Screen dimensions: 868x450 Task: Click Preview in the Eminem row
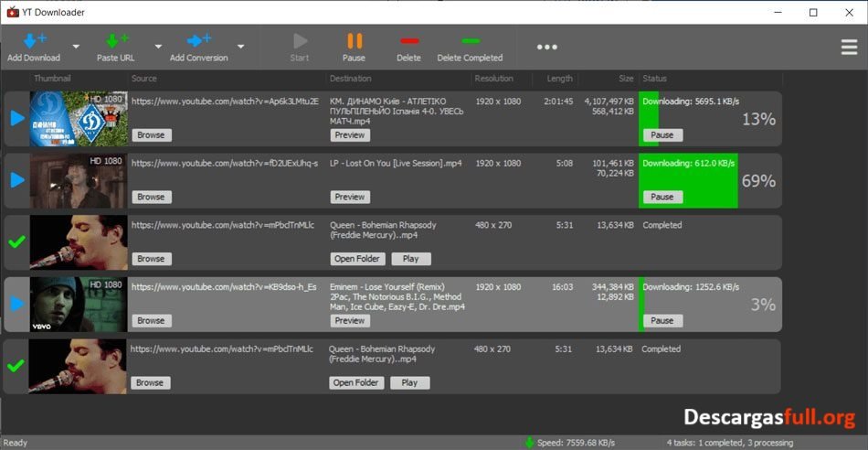(351, 320)
